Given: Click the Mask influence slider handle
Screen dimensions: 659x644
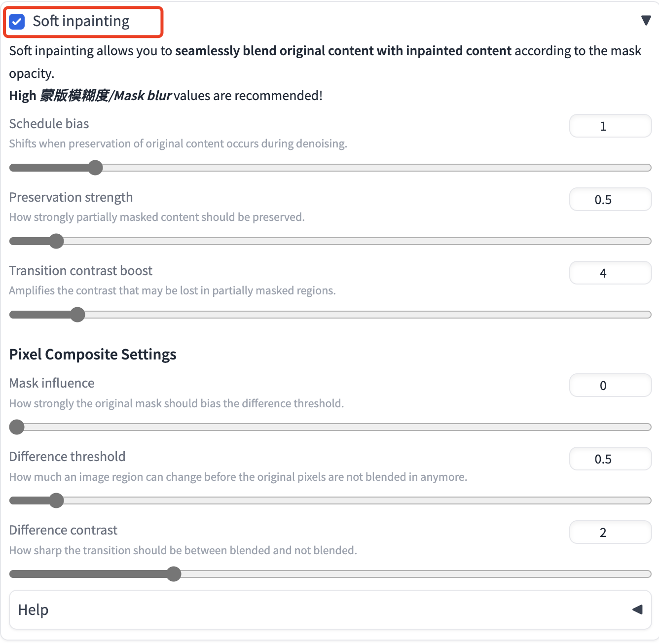Looking at the screenshot, I should click(x=17, y=427).
